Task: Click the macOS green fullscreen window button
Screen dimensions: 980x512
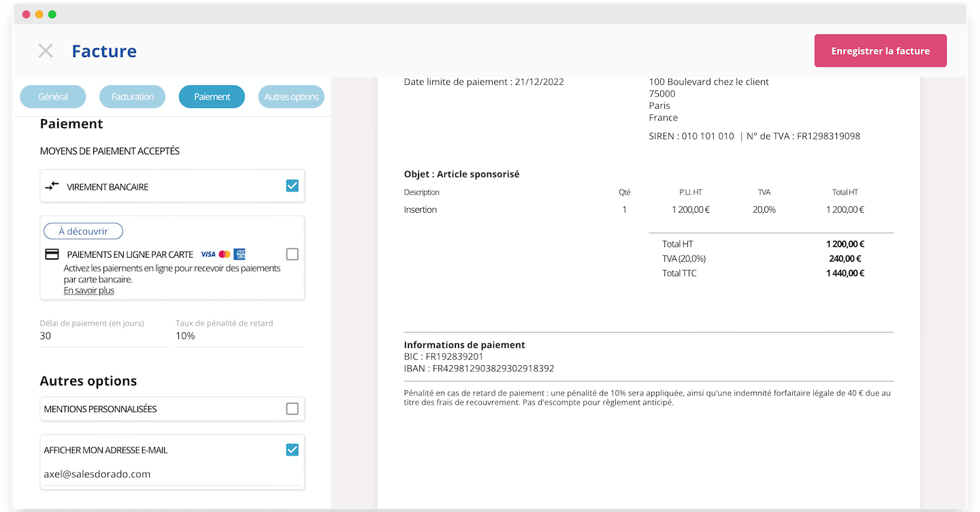Action: pos(52,14)
